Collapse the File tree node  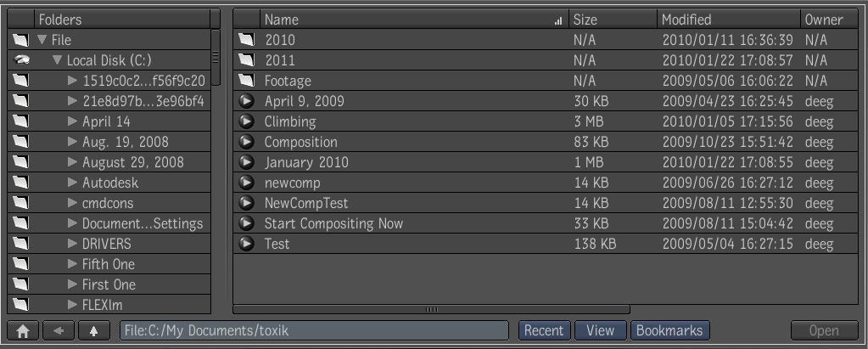(42, 40)
